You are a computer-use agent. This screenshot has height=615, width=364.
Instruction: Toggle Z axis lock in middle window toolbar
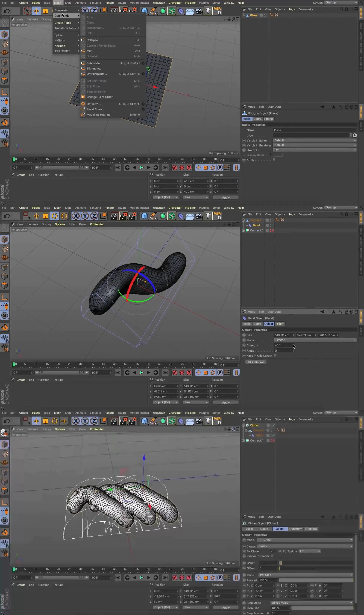tap(94, 216)
